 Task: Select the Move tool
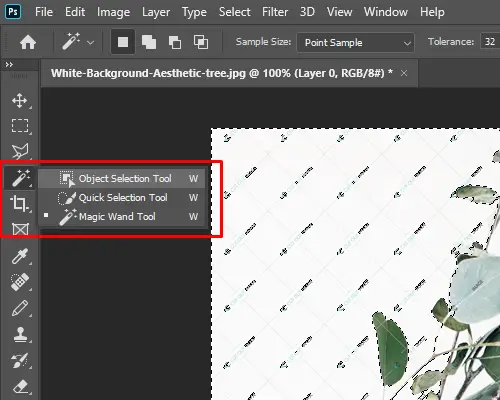[x=20, y=100]
